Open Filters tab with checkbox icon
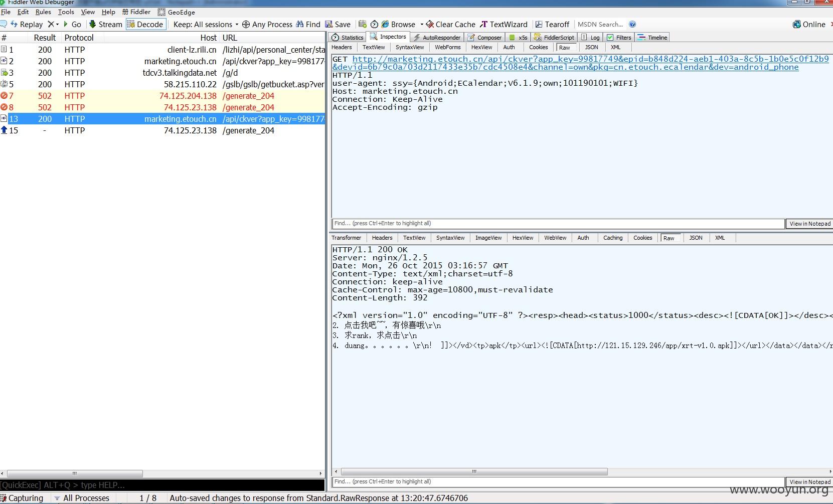The height and width of the screenshot is (504, 833). [619, 37]
